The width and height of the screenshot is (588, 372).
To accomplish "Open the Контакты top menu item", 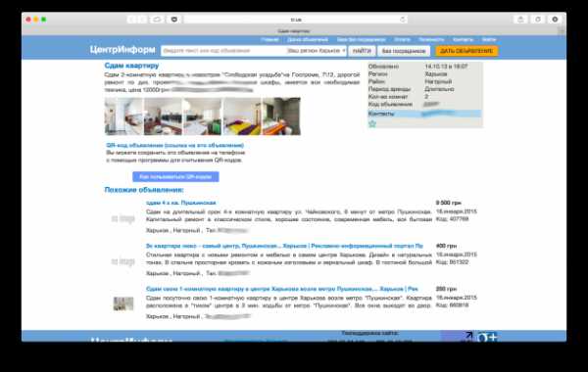I will click(x=463, y=39).
